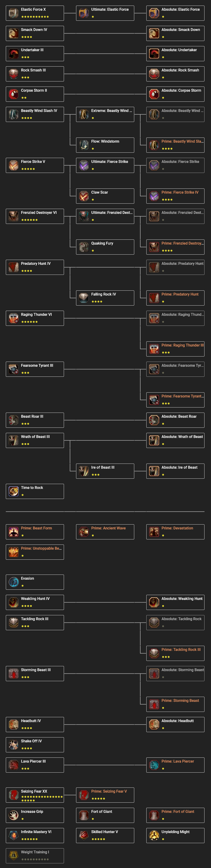Click the Smack Down IV skill icon
211x868 pixels.
13,33
